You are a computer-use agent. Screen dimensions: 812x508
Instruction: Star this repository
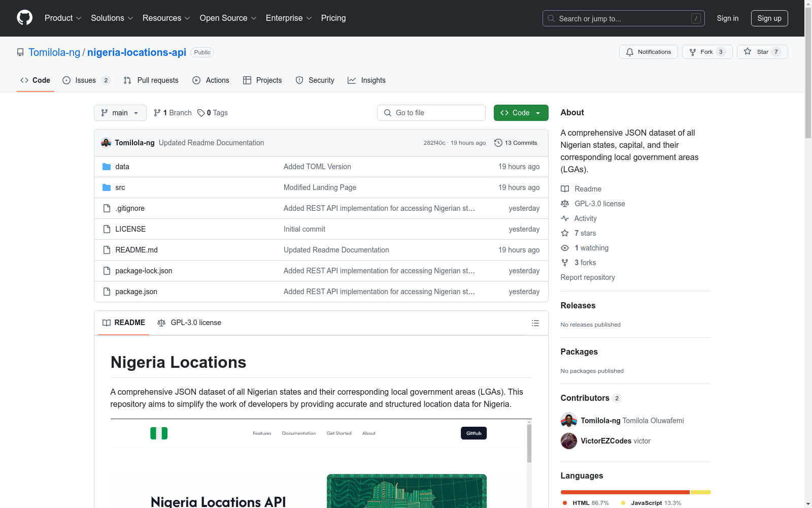click(762, 52)
